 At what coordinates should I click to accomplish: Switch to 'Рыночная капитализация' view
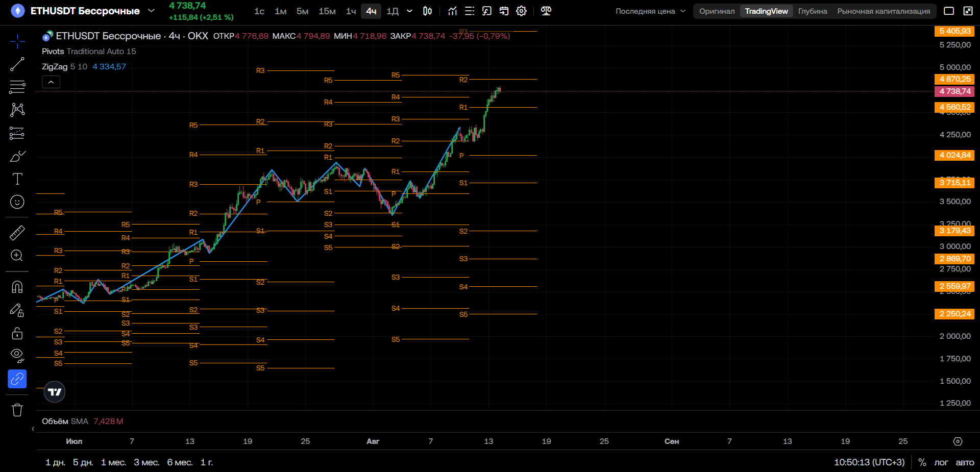point(884,11)
